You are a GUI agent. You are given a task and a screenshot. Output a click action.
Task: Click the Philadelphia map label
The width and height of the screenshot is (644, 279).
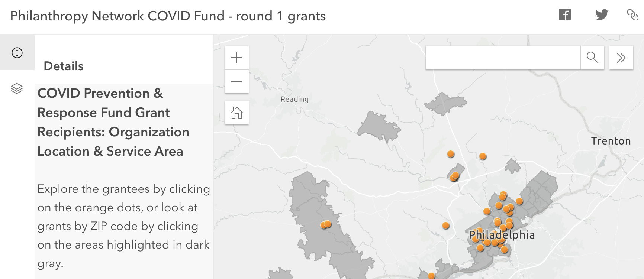tap(501, 235)
